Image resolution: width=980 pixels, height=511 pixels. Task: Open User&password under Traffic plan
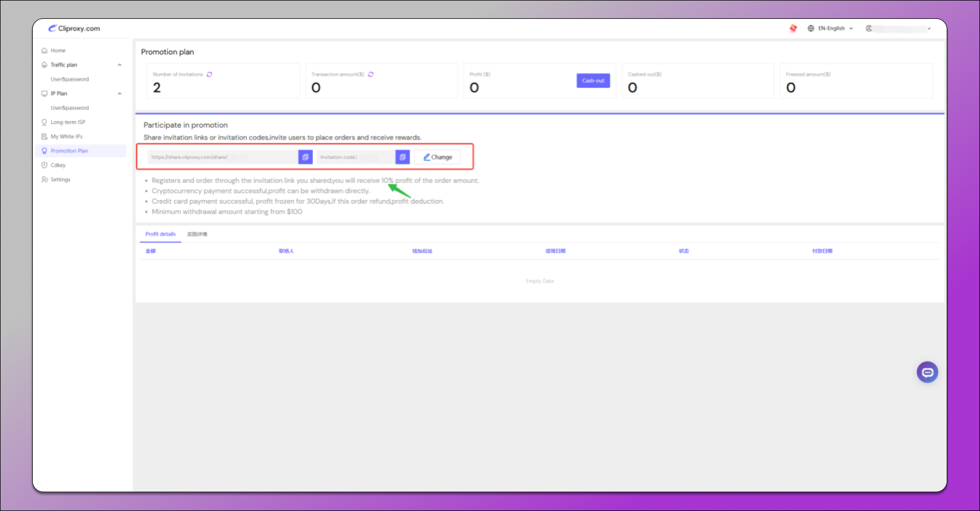click(x=70, y=79)
